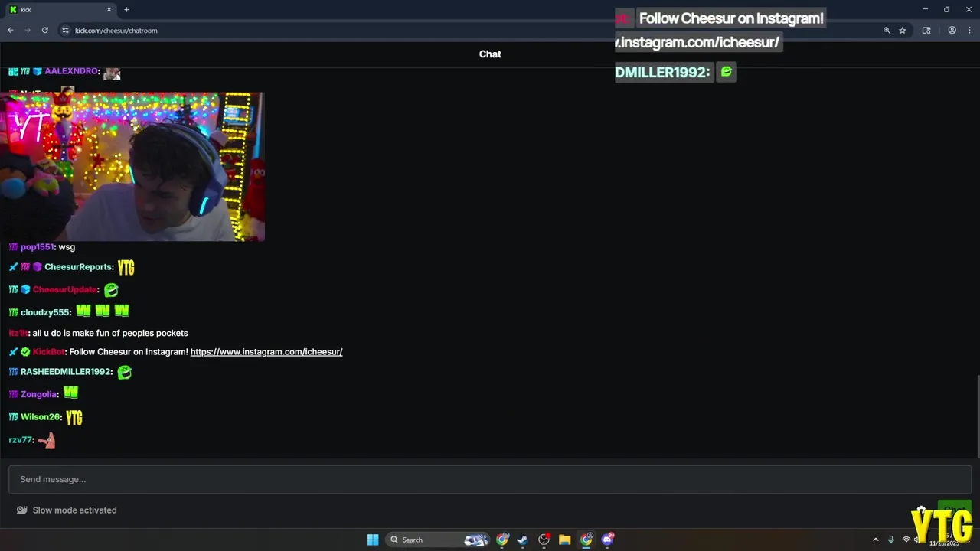Select the kick browser tab

(x=60, y=10)
